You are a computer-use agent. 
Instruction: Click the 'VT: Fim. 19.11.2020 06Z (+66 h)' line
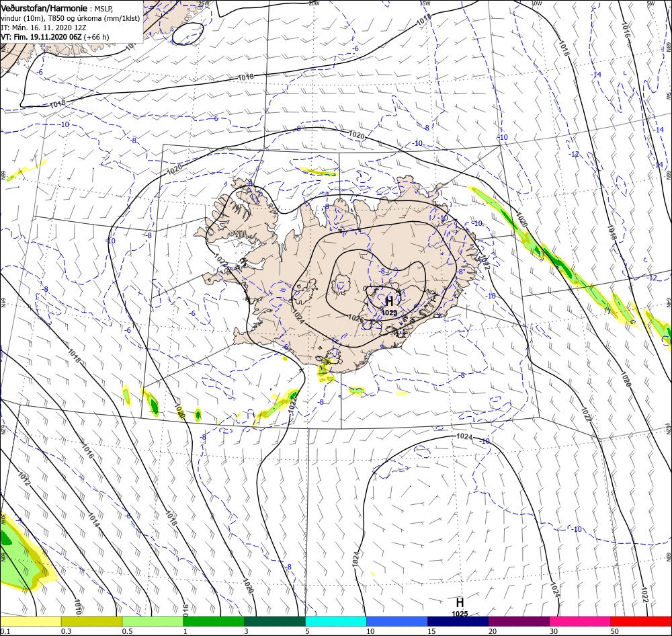[55, 37]
